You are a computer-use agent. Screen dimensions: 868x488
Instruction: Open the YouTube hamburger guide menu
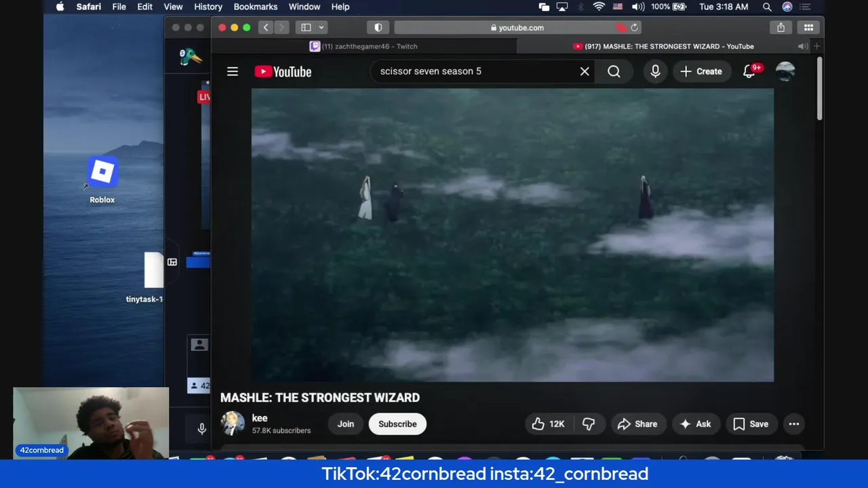click(x=233, y=71)
